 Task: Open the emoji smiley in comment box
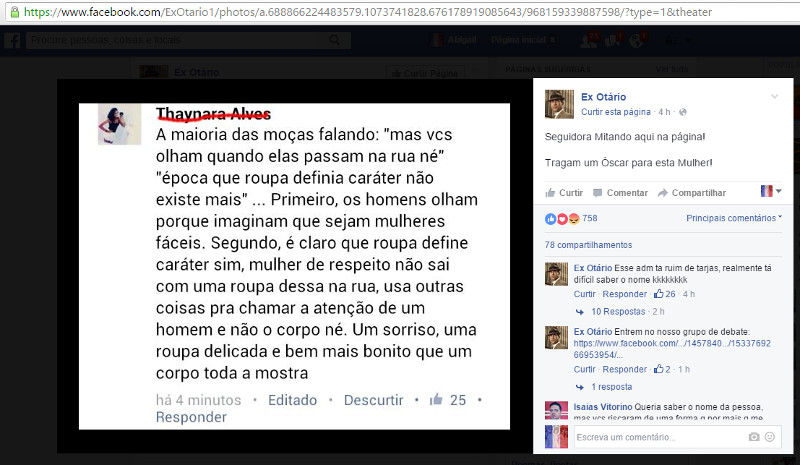(x=770, y=437)
